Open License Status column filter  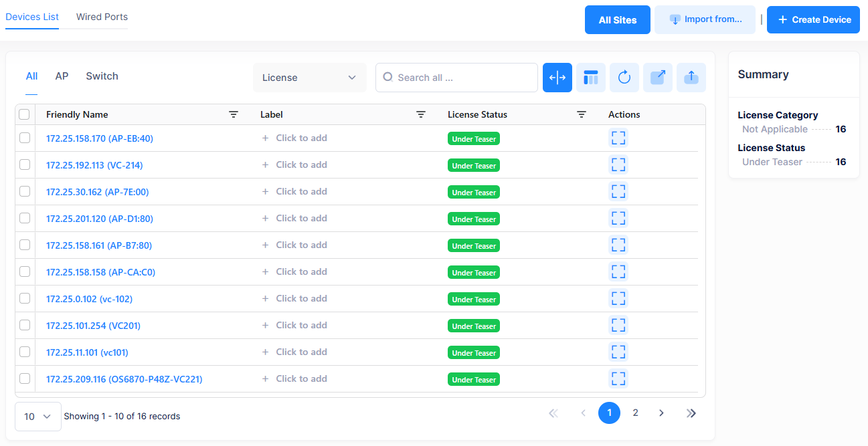pos(582,114)
